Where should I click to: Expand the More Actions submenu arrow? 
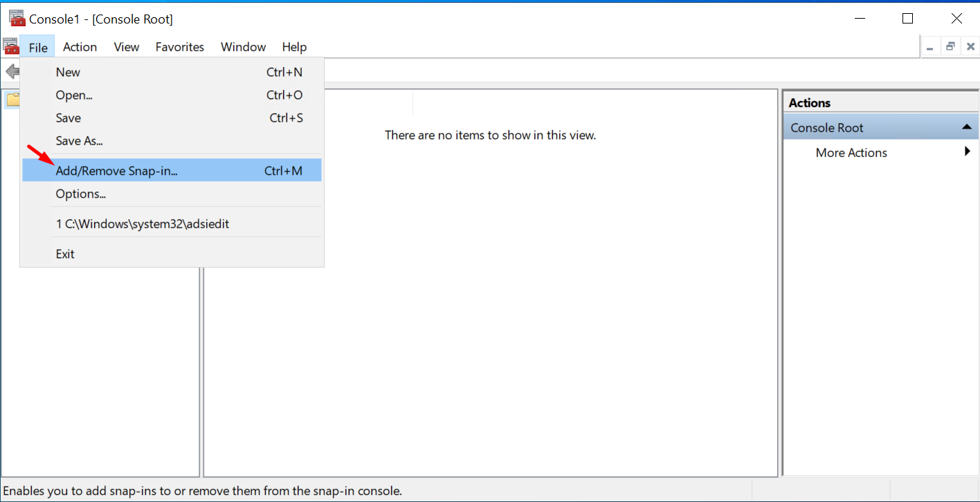click(967, 151)
